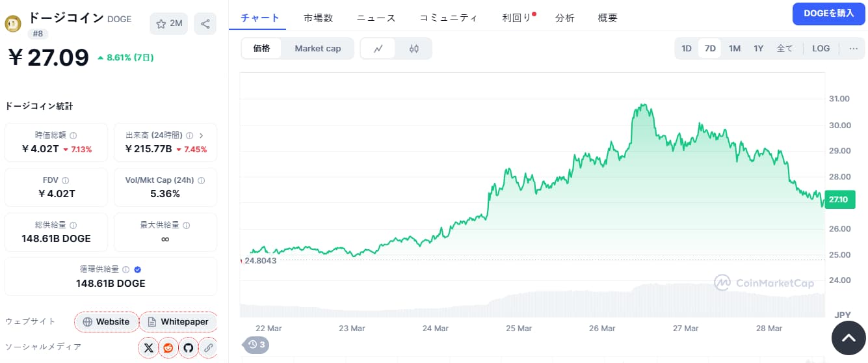Open the GitHub repository link

click(188, 348)
